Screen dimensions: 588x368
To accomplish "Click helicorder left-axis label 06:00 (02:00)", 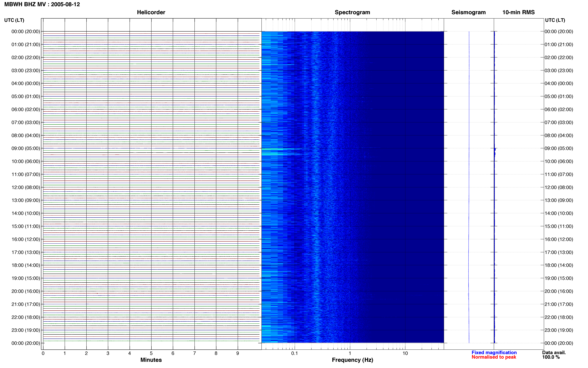I will coord(26,109).
